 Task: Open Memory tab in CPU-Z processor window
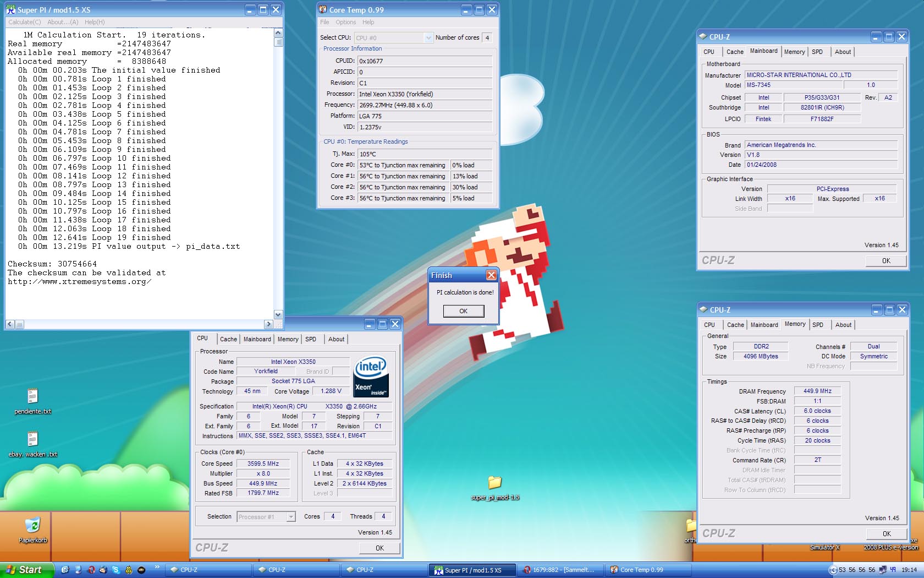(288, 339)
